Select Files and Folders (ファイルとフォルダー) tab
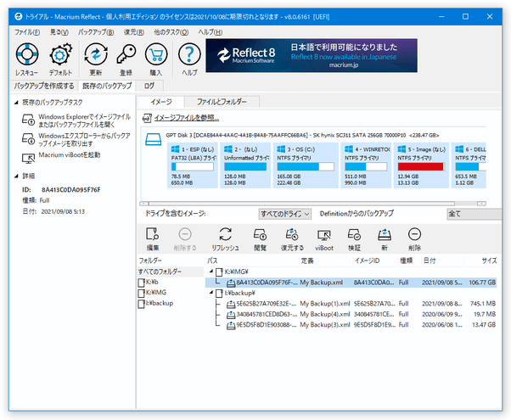The image size is (511, 420). click(222, 102)
